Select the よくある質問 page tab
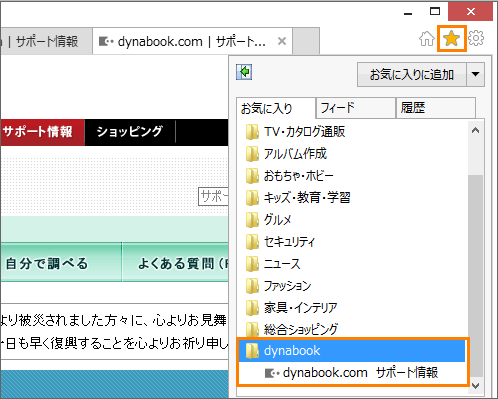This screenshot has height=399, width=498. (x=175, y=263)
